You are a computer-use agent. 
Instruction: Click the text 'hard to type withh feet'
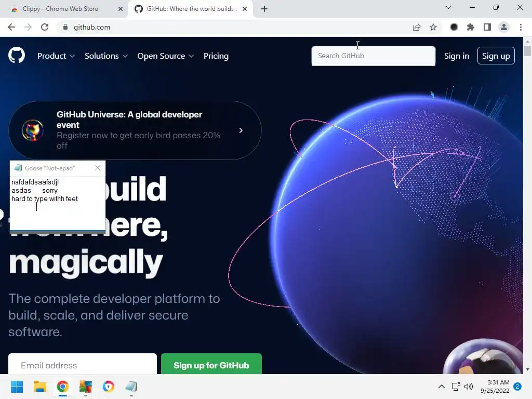pyautogui.click(x=45, y=199)
